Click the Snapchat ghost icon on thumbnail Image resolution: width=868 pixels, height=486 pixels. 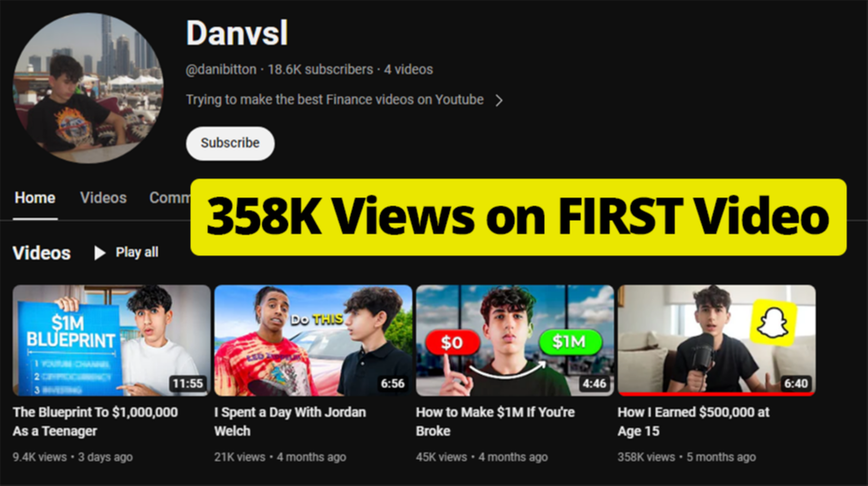click(773, 322)
